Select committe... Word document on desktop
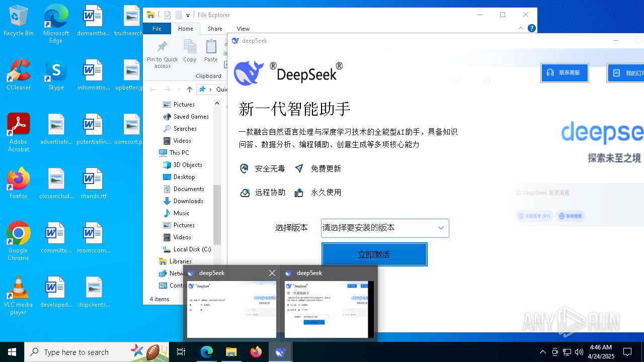 tap(56, 238)
